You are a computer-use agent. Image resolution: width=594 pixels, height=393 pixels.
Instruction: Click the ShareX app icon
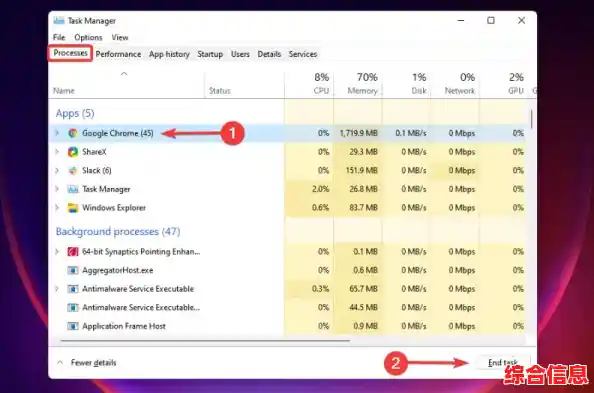coord(73,152)
